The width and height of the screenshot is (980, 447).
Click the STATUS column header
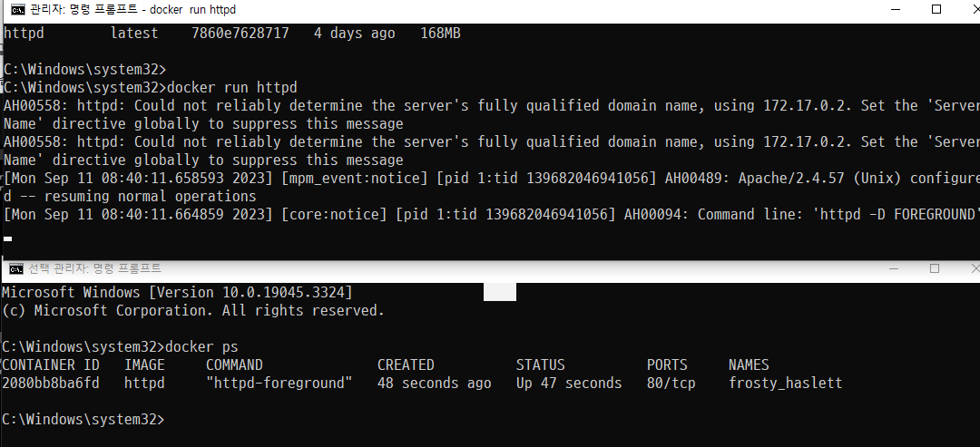(x=541, y=364)
